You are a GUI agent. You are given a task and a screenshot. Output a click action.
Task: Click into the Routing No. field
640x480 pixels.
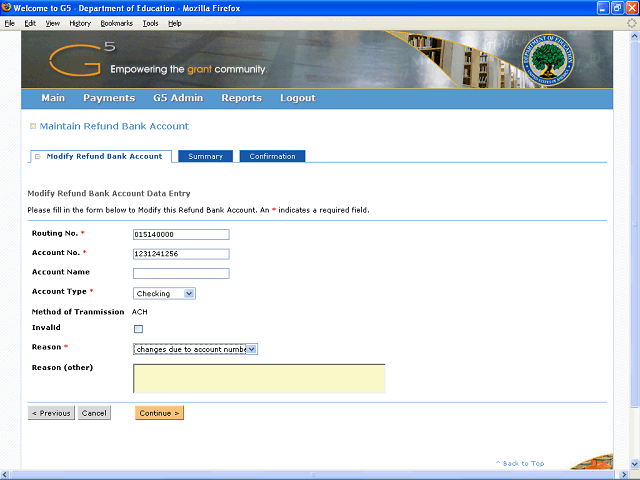181,234
